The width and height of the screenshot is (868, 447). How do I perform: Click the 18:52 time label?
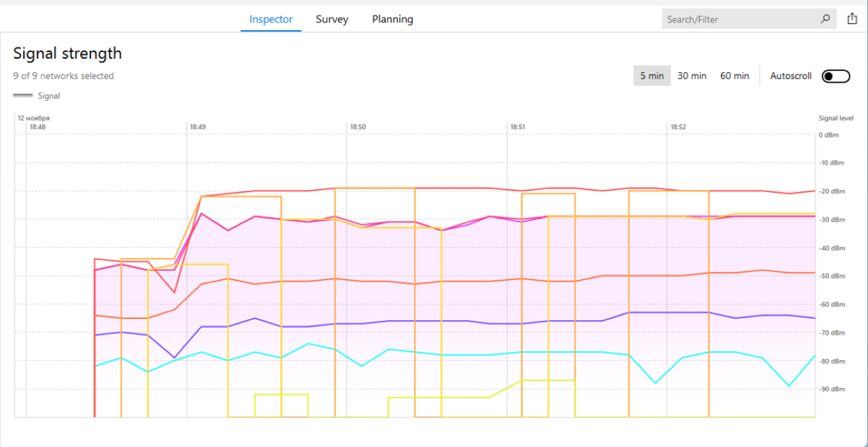click(678, 128)
